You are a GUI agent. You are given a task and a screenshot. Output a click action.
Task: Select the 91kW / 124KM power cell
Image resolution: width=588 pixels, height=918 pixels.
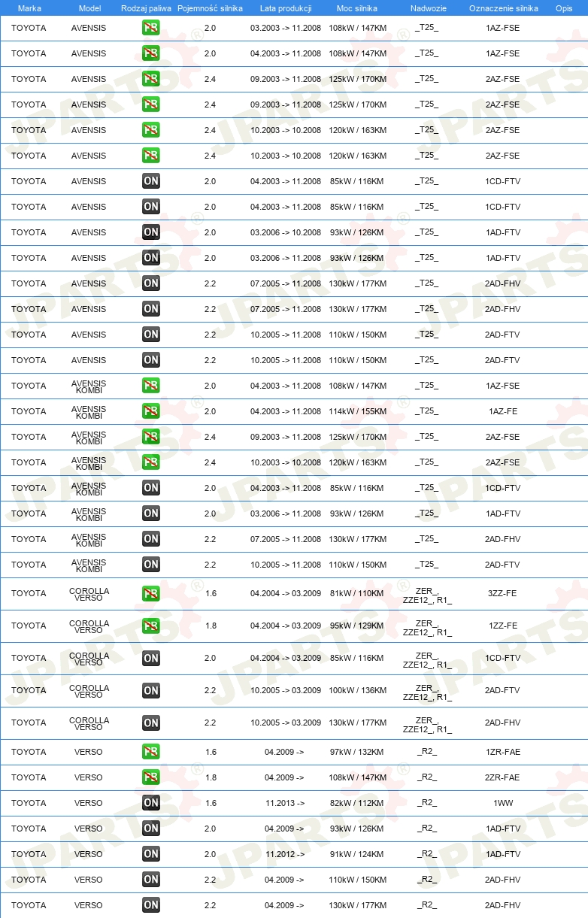point(357,854)
